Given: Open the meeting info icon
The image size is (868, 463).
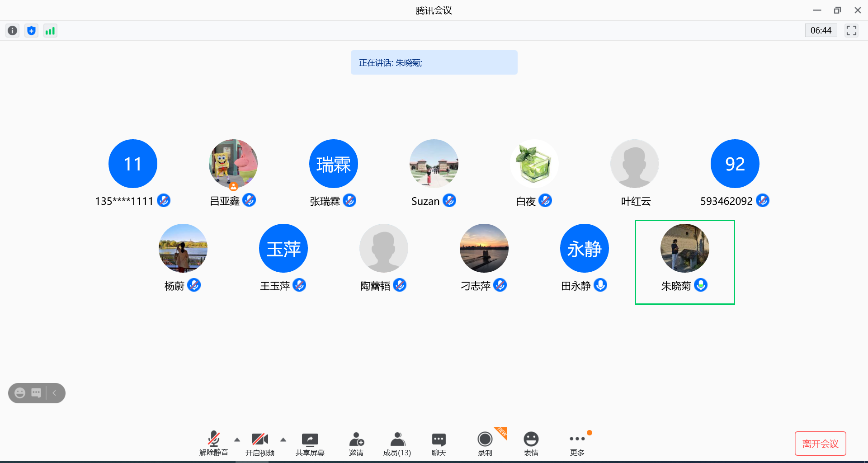Looking at the screenshot, I should click(x=13, y=31).
